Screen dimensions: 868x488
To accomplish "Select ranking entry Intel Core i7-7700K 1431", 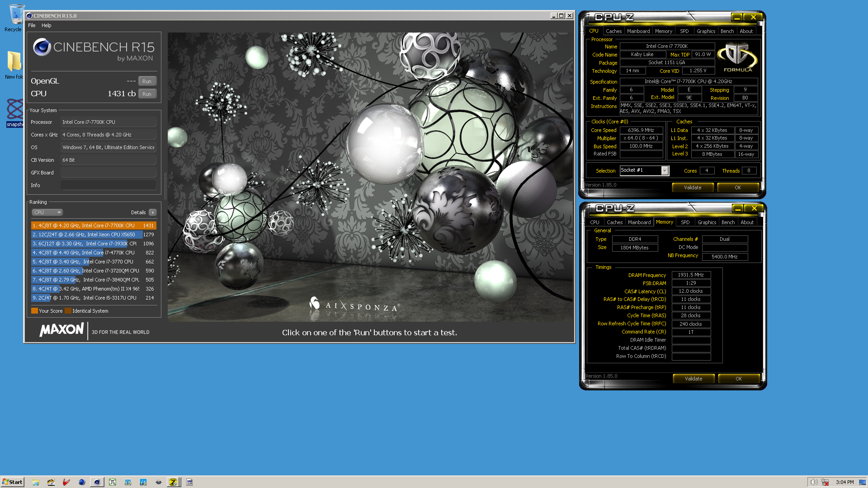I will coord(94,225).
